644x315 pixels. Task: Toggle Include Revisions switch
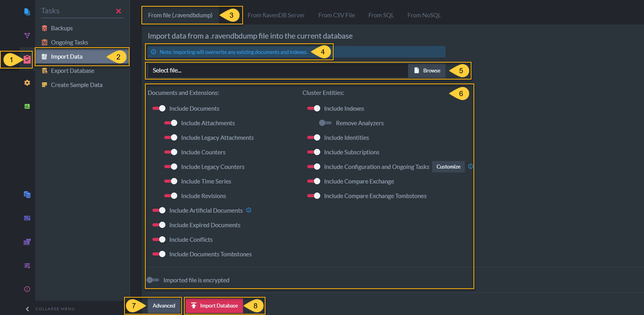coord(171,196)
